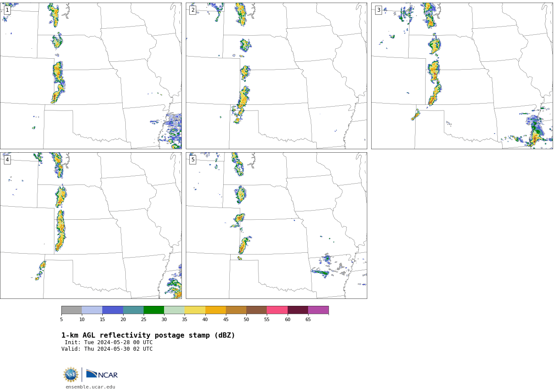Click the pink 55-60 dBZ swatch

(x=277, y=310)
